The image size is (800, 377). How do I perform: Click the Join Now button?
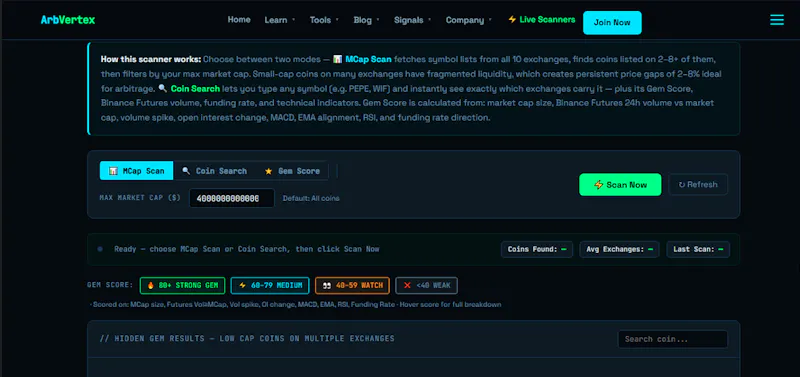(x=612, y=22)
